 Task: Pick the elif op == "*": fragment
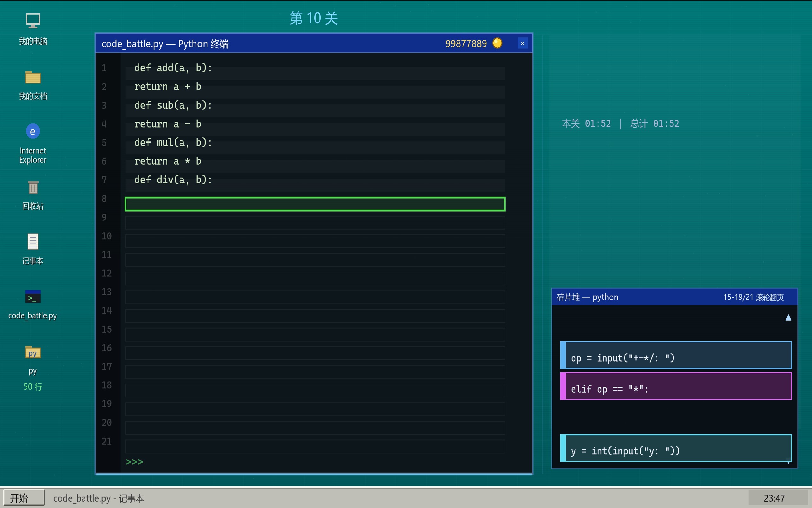point(676,386)
